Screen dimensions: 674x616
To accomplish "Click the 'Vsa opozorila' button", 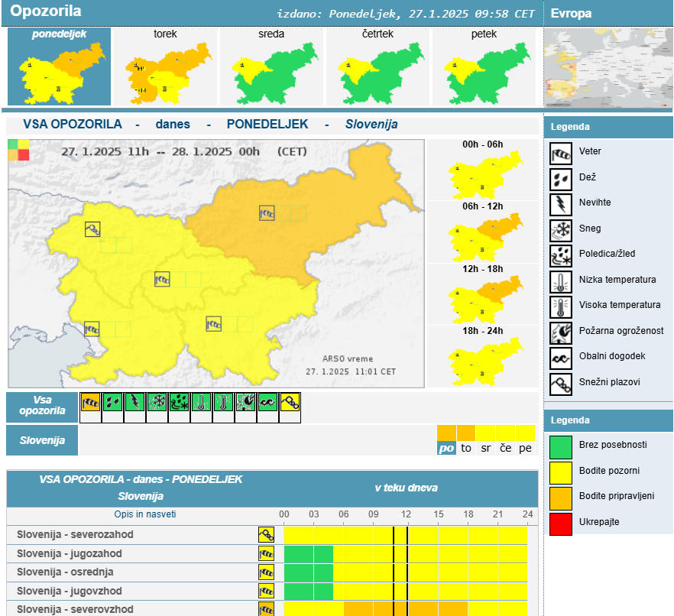I will click(42, 408).
